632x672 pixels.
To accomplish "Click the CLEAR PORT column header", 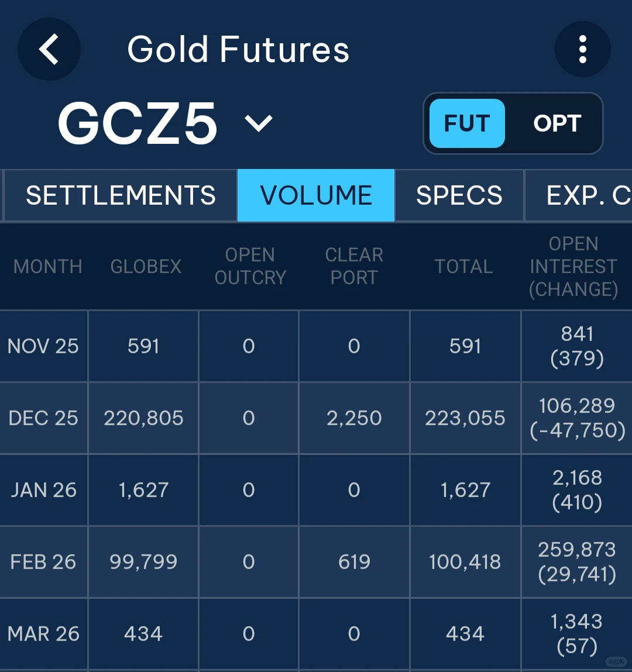I will click(x=354, y=266).
